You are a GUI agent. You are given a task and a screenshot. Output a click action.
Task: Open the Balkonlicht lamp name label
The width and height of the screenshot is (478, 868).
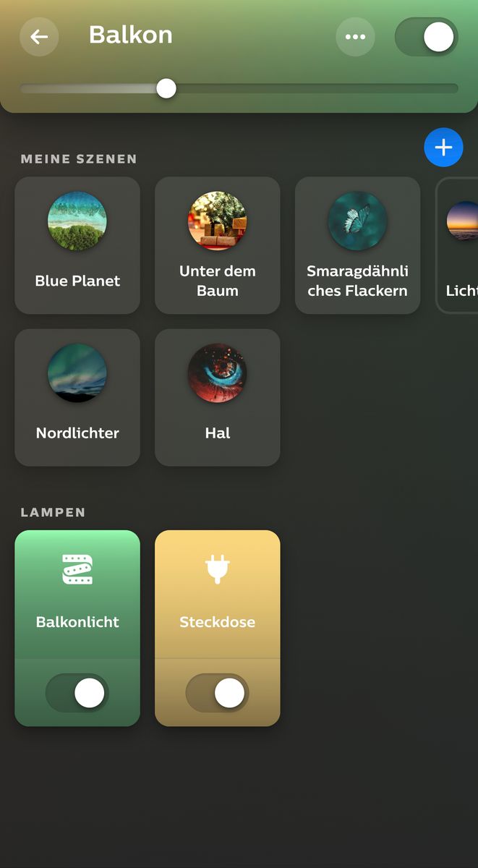pos(77,622)
